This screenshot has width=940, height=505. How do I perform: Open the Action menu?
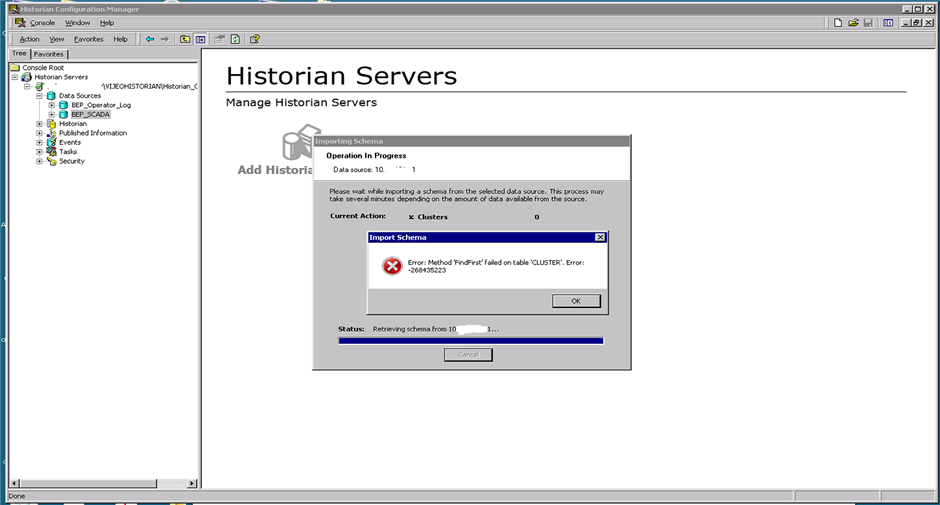pyautogui.click(x=29, y=39)
